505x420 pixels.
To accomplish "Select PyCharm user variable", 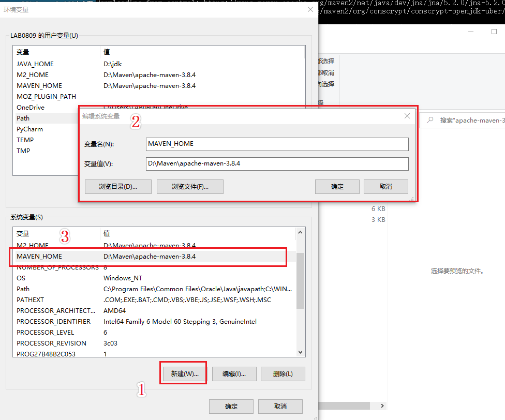I will [x=29, y=129].
